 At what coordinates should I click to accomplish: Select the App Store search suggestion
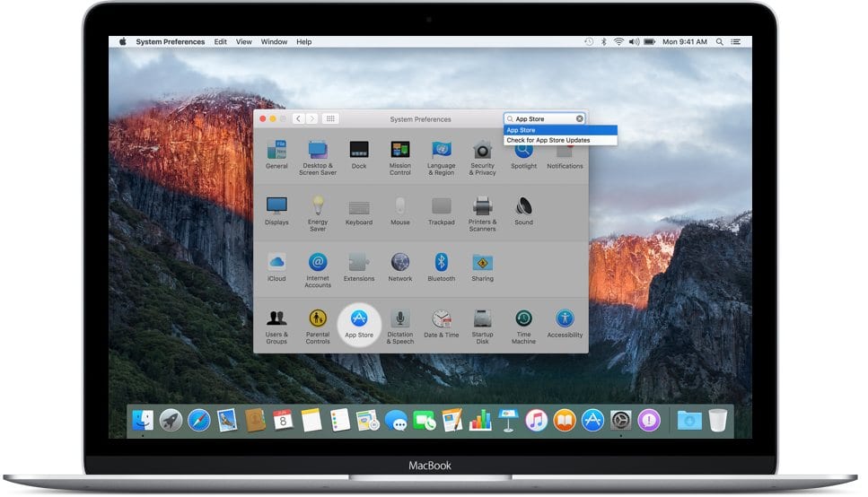[x=560, y=130]
